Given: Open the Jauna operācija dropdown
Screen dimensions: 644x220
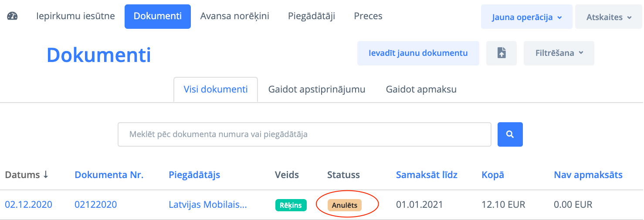Looking at the screenshot, I should tap(526, 17).
